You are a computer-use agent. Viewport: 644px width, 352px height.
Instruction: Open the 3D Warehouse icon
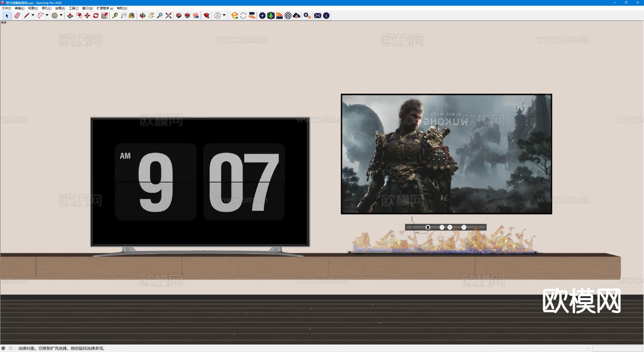[179, 16]
